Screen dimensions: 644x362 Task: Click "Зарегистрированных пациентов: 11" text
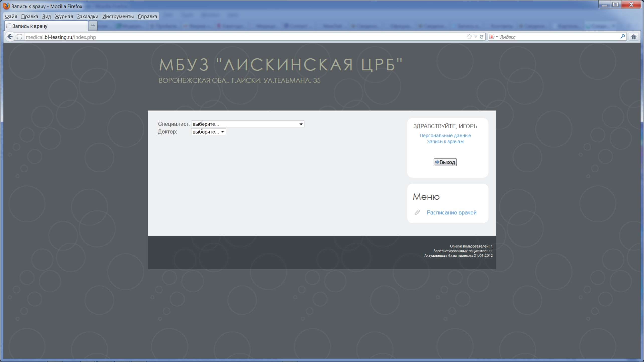tap(463, 251)
